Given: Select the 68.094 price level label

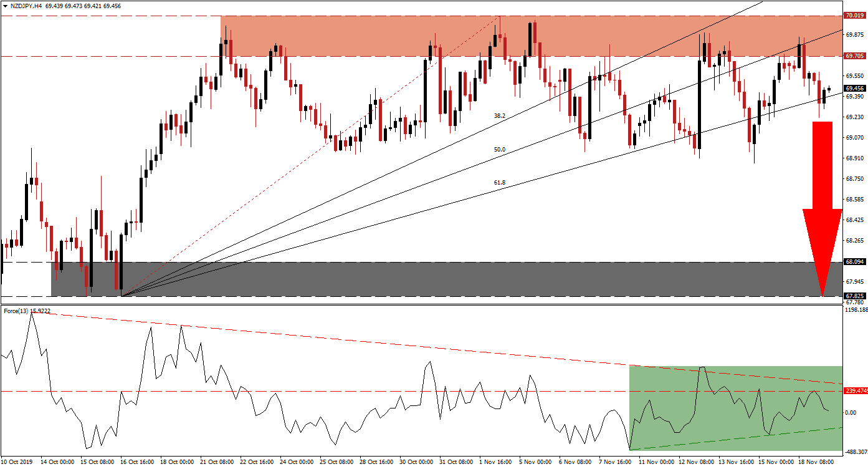Looking at the screenshot, I should point(854,263).
